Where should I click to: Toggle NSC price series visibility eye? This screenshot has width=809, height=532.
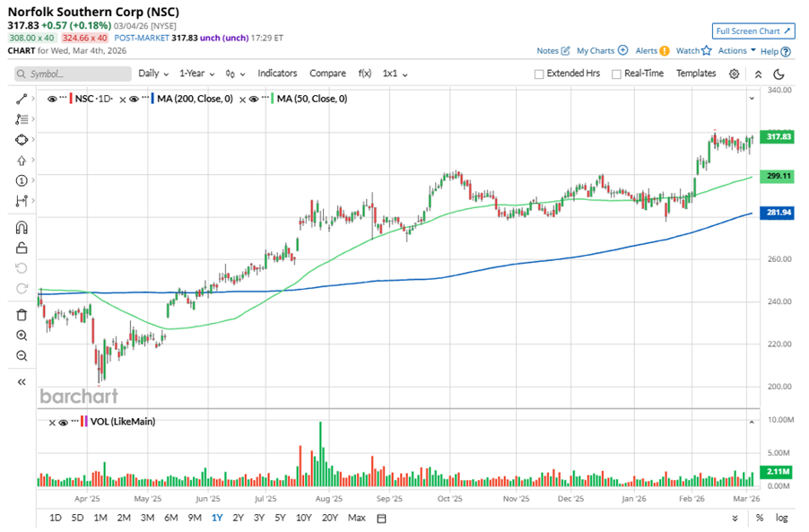(52, 99)
